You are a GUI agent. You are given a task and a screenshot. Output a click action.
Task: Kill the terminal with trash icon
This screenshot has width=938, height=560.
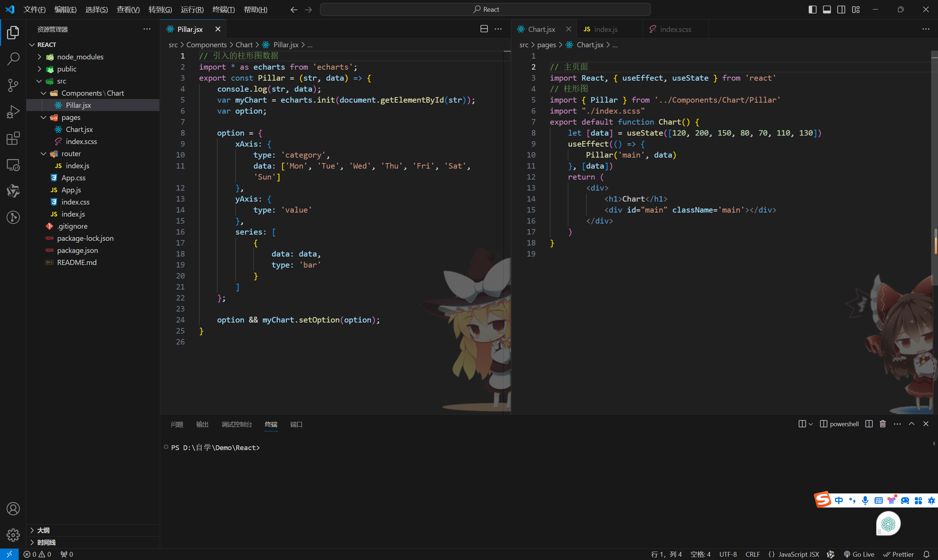(x=883, y=424)
